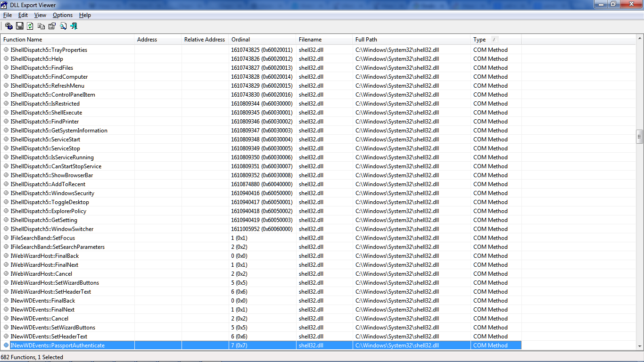Open the File menu

pyautogui.click(x=8, y=15)
